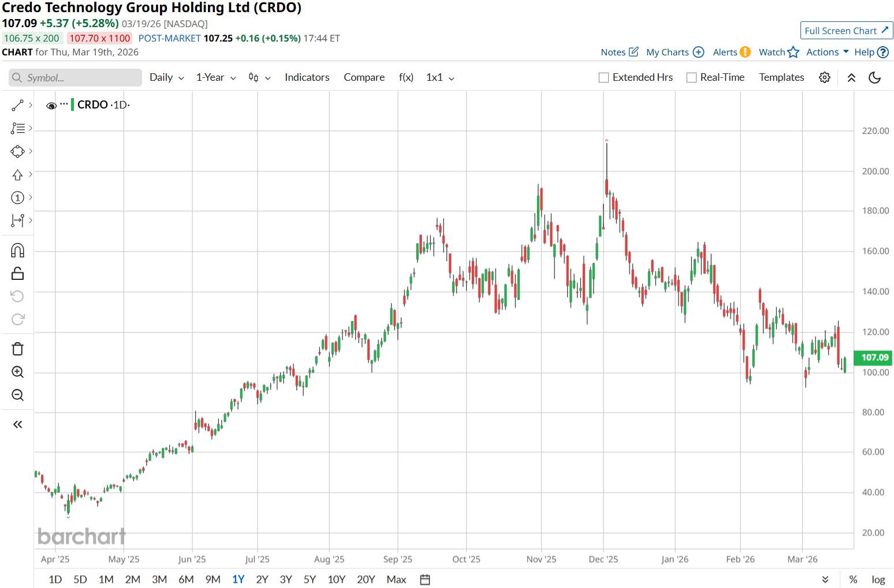Select the 5Y time range

(310, 579)
